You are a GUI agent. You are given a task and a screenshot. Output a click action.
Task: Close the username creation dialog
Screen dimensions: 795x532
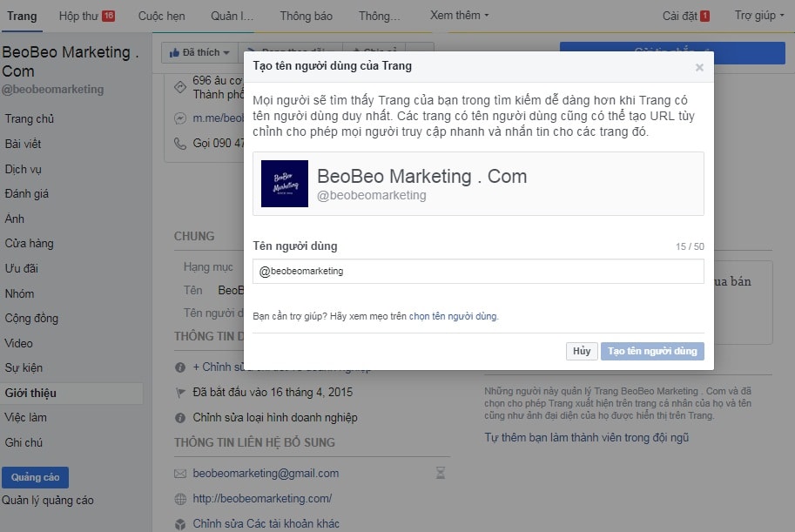pos(699,67)
